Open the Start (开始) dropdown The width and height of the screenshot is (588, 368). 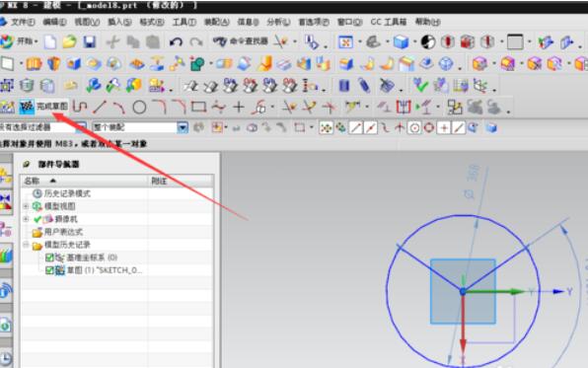click(x=21, y=41)
